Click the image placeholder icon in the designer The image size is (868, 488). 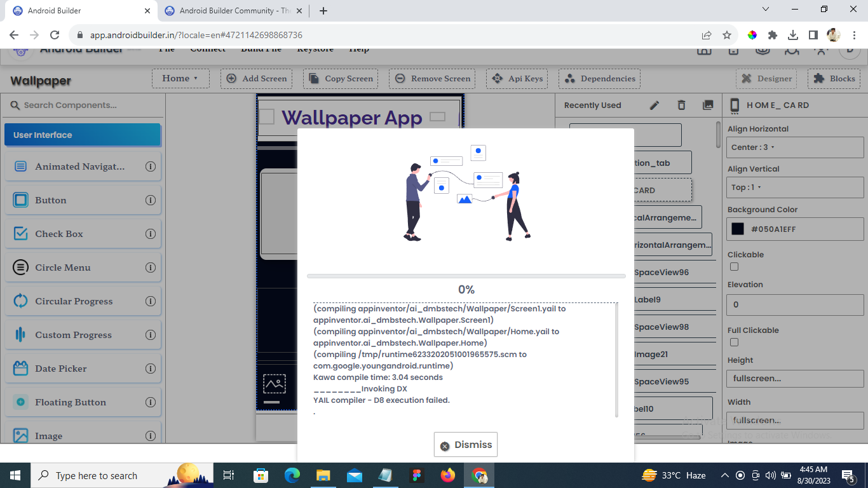click(x=275, y=384)
